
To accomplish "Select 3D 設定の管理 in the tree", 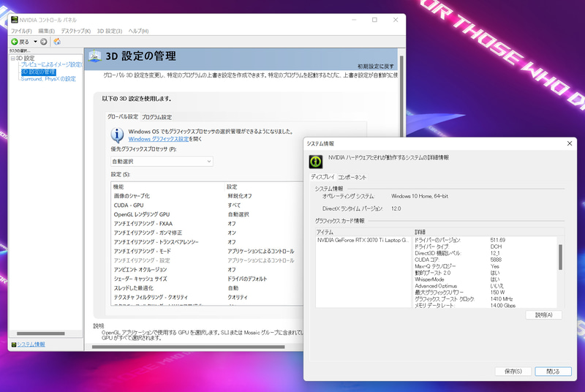I will 38,72.
